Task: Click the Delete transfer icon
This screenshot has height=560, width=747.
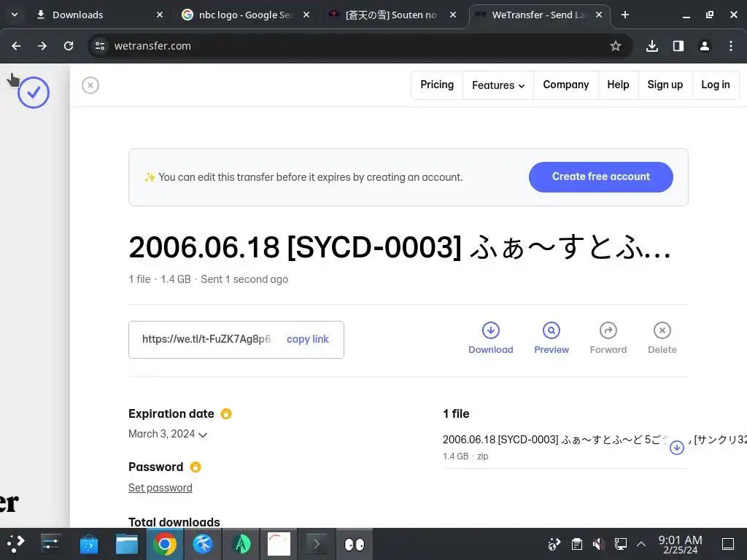Action: [x=662, y=330]
